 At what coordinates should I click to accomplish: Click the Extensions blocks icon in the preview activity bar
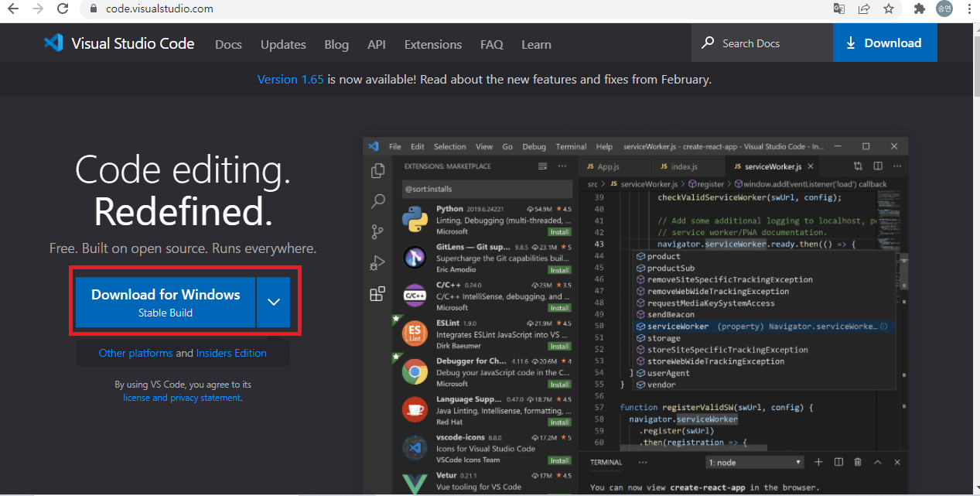coord(377,293)
